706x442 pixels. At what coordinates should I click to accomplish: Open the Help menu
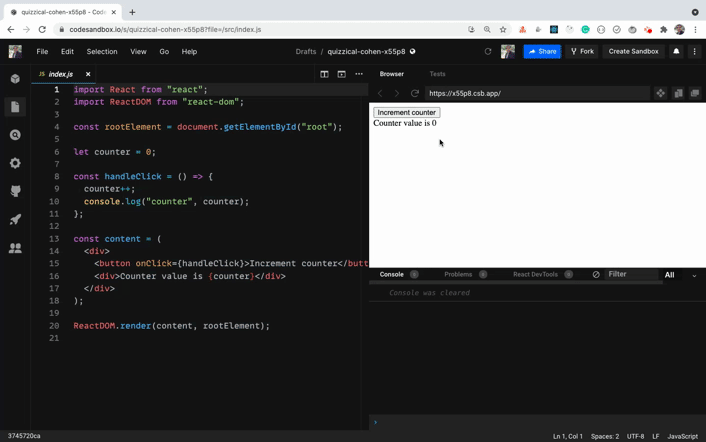(x=190, y=51)
